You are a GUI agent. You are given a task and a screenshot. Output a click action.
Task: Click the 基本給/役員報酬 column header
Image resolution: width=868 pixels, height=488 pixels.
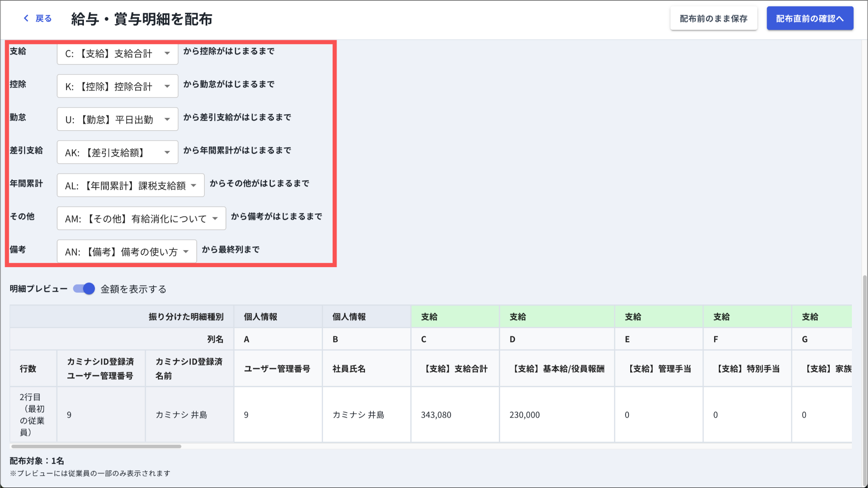click(x=557, y=368)
